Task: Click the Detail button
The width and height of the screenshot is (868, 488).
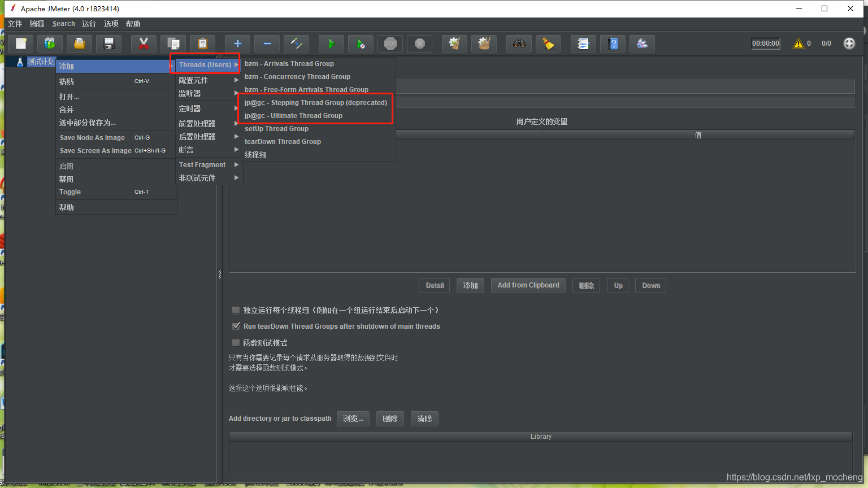Action: point(435,286)
